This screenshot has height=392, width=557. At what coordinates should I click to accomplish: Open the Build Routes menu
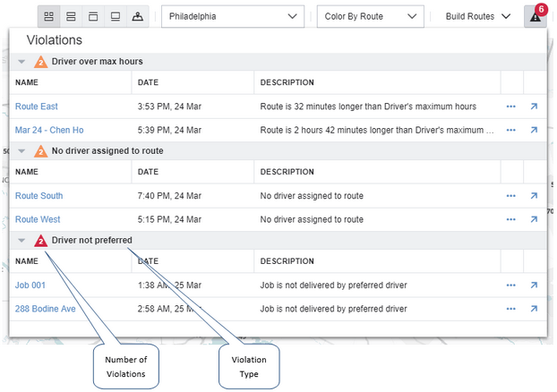pyautogui.click(x=478, y=17)
